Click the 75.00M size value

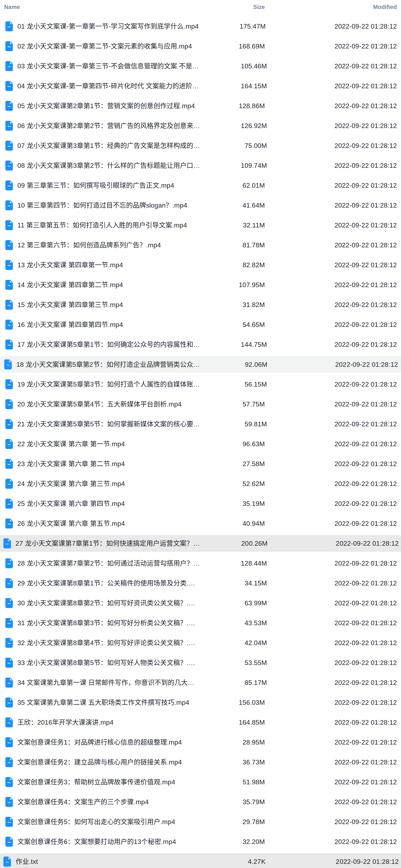tap(255, 146)
